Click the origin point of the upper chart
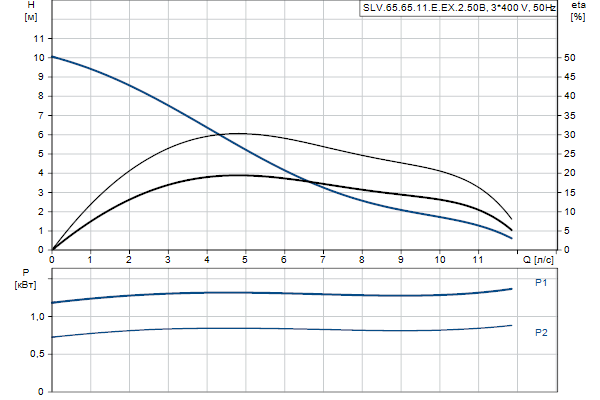Viewport: 600px width, 400px height. point(52,250)
